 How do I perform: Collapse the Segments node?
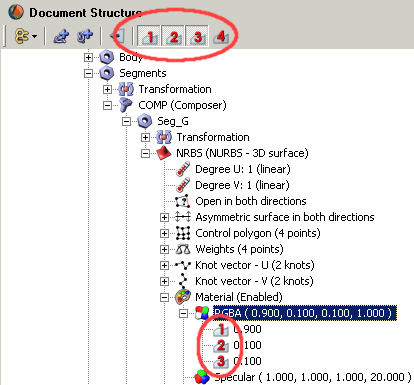click(x=88, y=73)
